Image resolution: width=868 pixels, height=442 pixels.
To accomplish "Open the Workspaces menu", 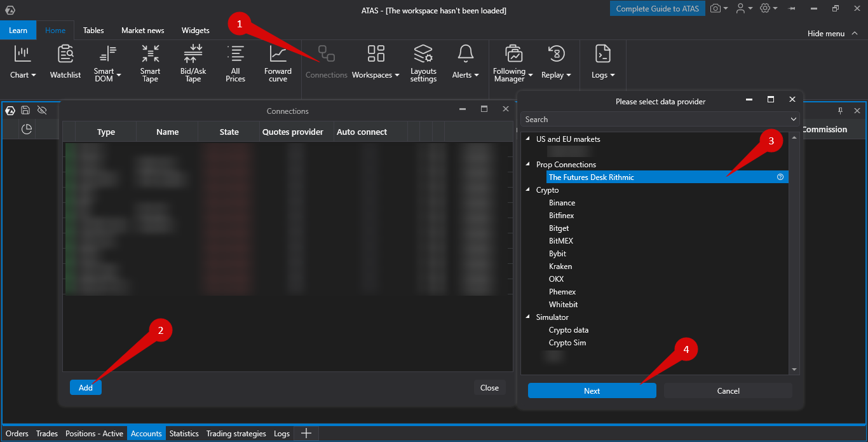I will 376,62.
